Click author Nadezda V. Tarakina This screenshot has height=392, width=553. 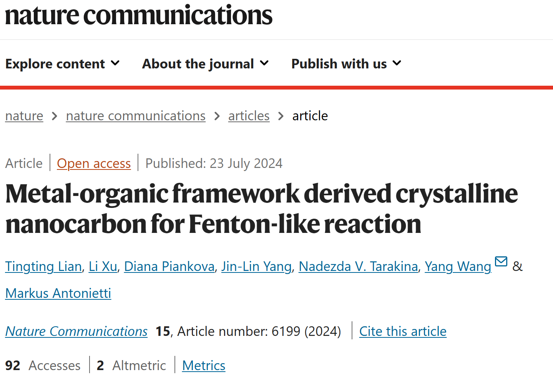tap(358, 266)
